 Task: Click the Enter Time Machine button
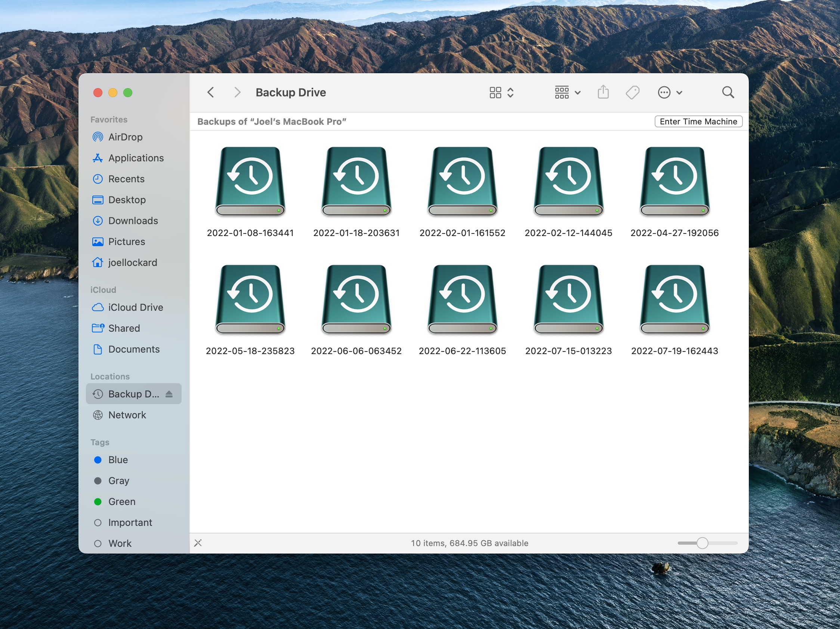coord(698,121)
